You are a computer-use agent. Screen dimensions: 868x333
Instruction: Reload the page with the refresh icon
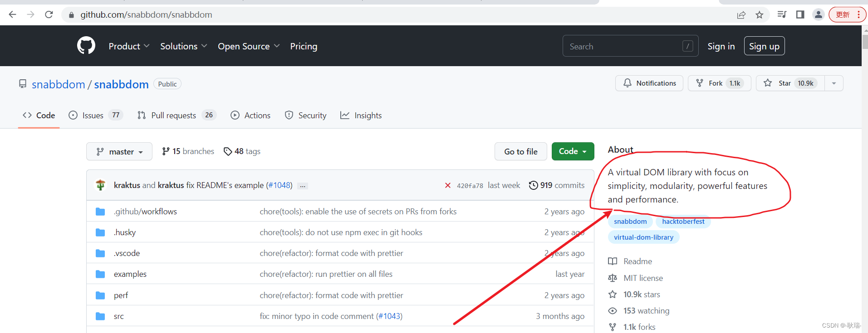49,14
